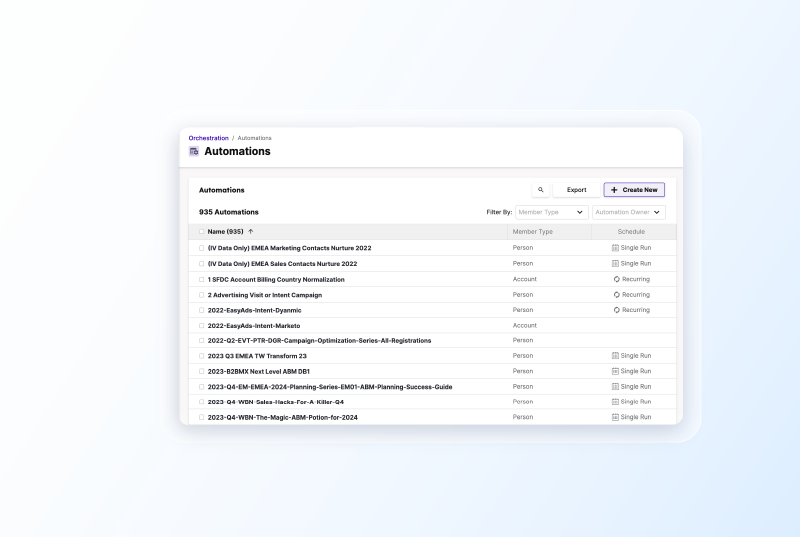Click the Single Run icon for Magic-ABM-Potion-for-2024 row

point(615,417)
